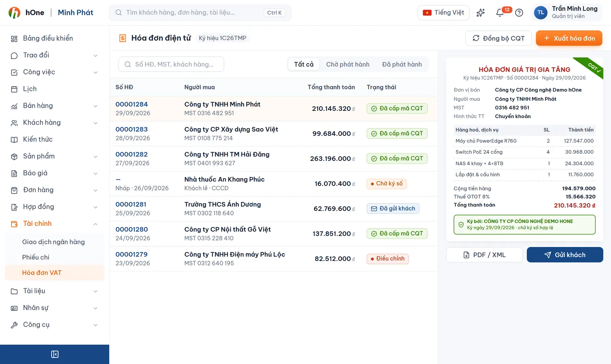Screen dimensions: 611x364
Task: Click the TL user avatar
Action: 541,13
